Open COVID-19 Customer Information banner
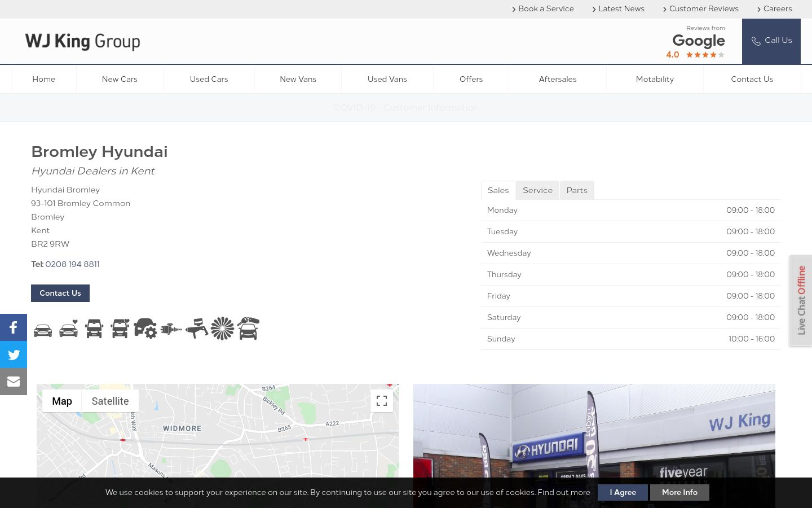Image resolution: width=812 pixels, height=508 pixels. point(406,107)
